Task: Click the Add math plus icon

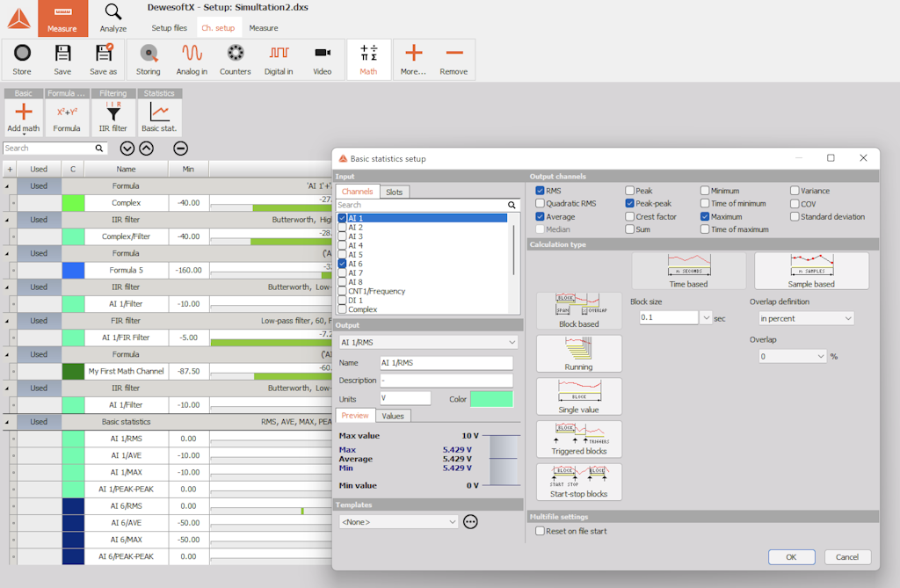Action: (x=24, y=112)
